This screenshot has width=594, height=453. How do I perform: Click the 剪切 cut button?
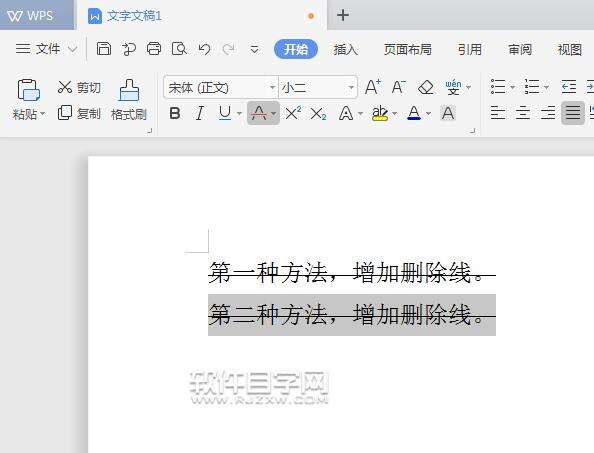(79, 87)
